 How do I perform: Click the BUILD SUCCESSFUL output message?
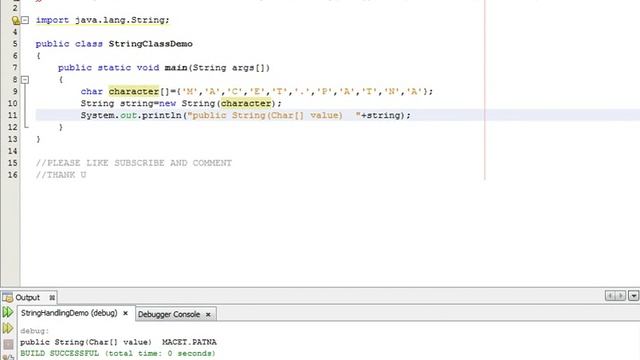(x=118, y=353)
